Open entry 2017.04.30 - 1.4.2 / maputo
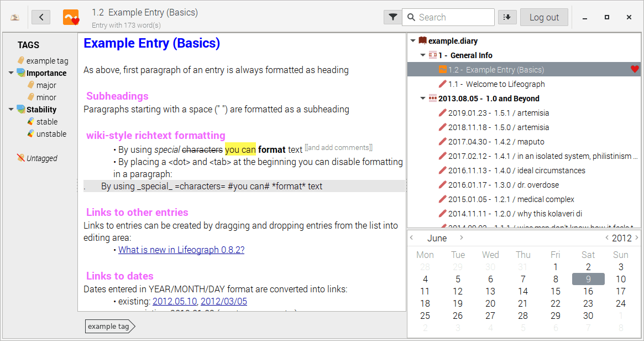The height and width of the screenshot is (341, 644). (523, 142)
